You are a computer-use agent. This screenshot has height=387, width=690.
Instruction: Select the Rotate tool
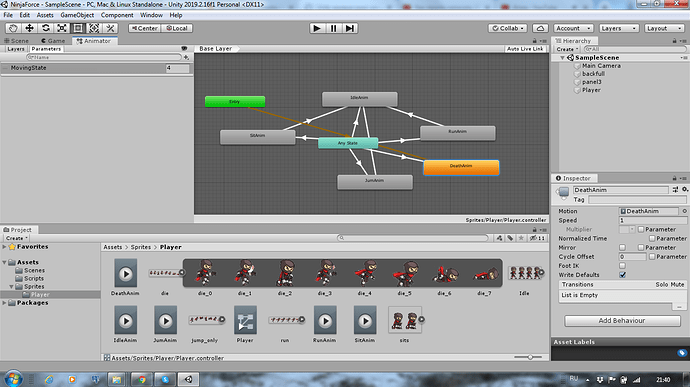pos(46,28)
